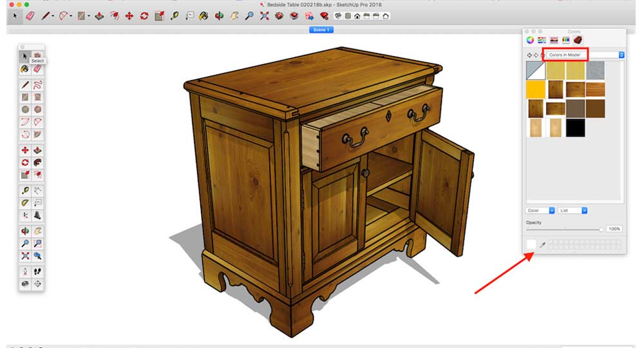Choose the Push/Pull tool in top toolbar
The image size is (644, 348).
tap(99, 15)
